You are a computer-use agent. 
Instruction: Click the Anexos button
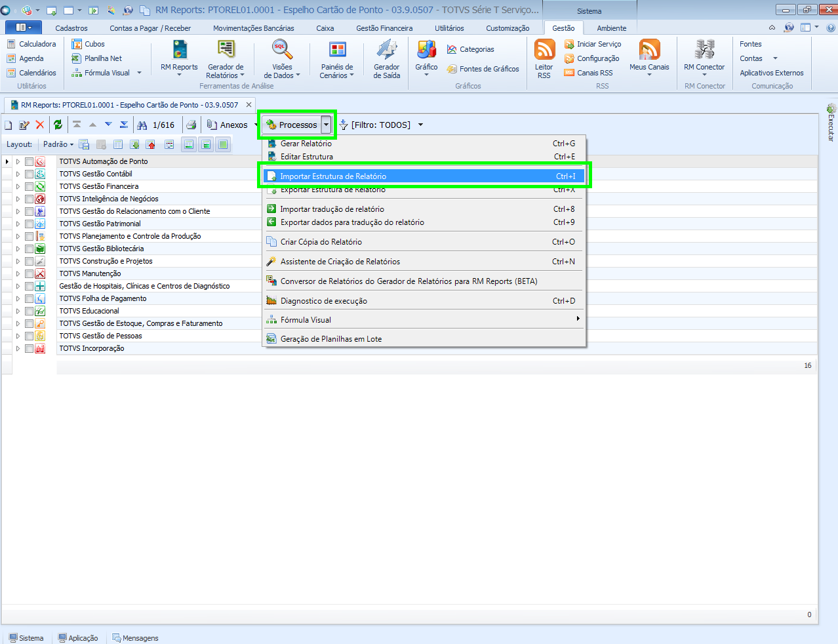[228, 125]
